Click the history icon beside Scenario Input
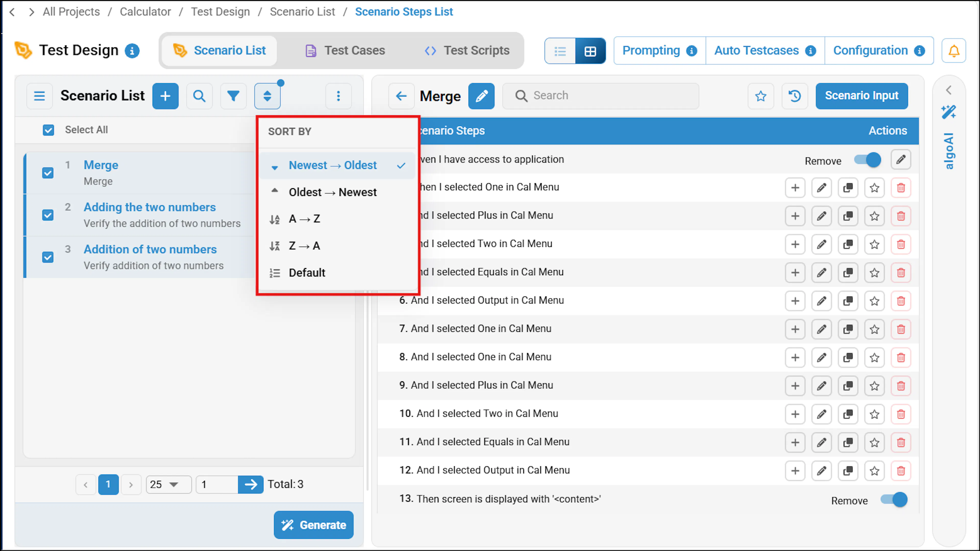980x551 pixels. pyautogui.click(x=795, y=96)
